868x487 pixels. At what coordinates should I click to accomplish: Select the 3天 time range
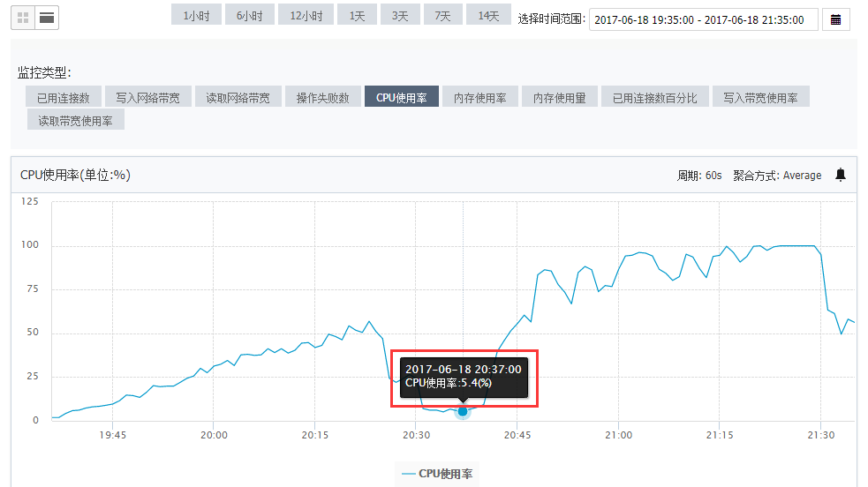tap(400, 15)
